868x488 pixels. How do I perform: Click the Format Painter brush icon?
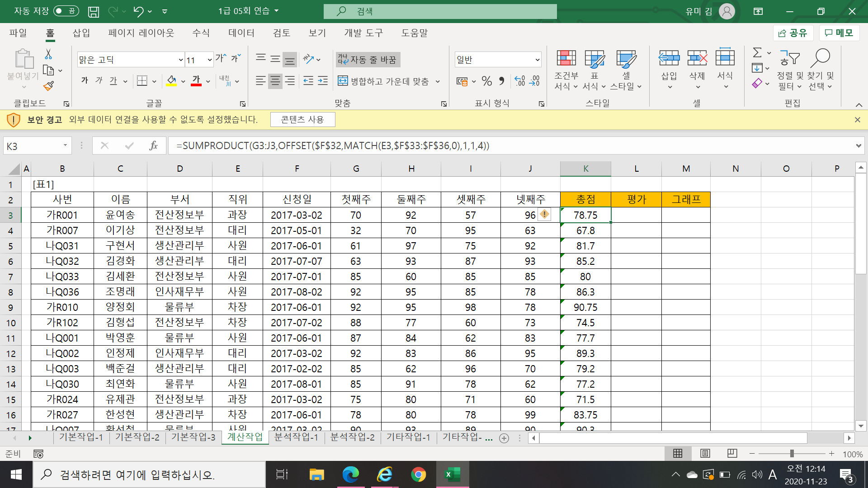(49, 86)
